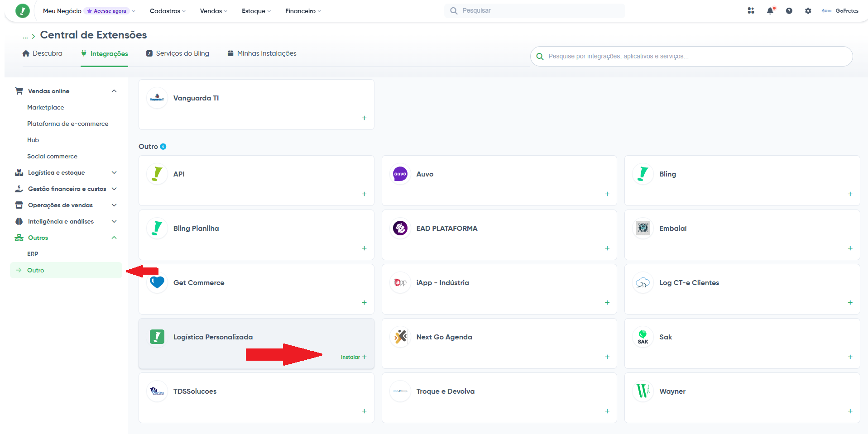Expand the Inteligência e análises section
Viewport: 868px width, 434px height.
click(114, 221)
